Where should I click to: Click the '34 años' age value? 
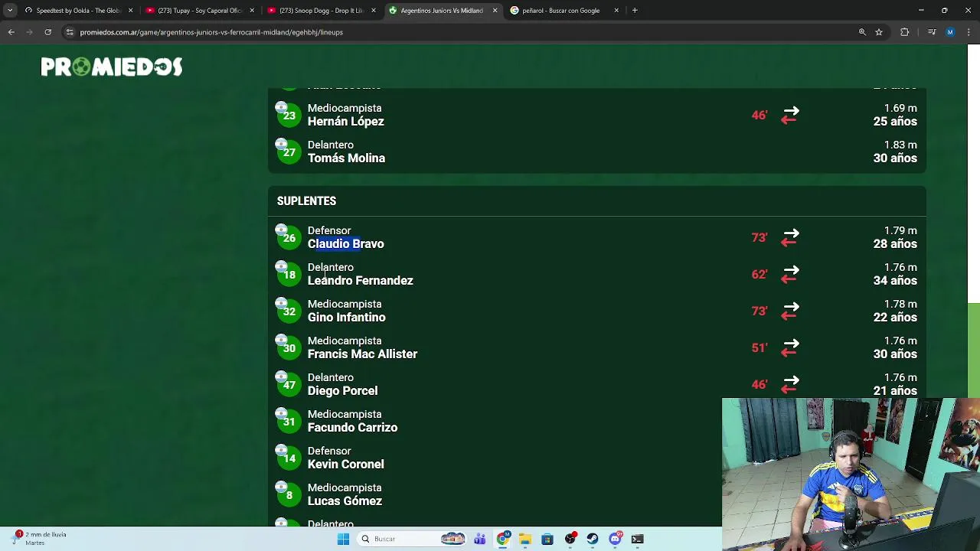tap(895, 280)
